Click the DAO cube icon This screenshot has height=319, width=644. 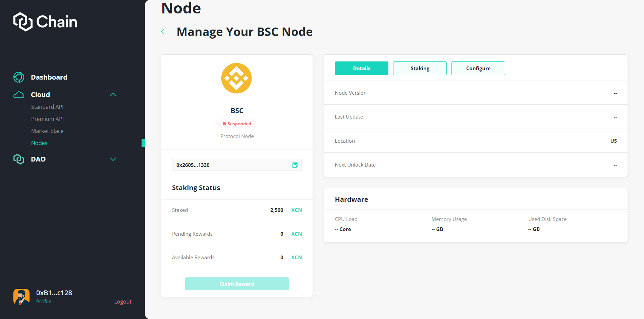coord(19,159)
